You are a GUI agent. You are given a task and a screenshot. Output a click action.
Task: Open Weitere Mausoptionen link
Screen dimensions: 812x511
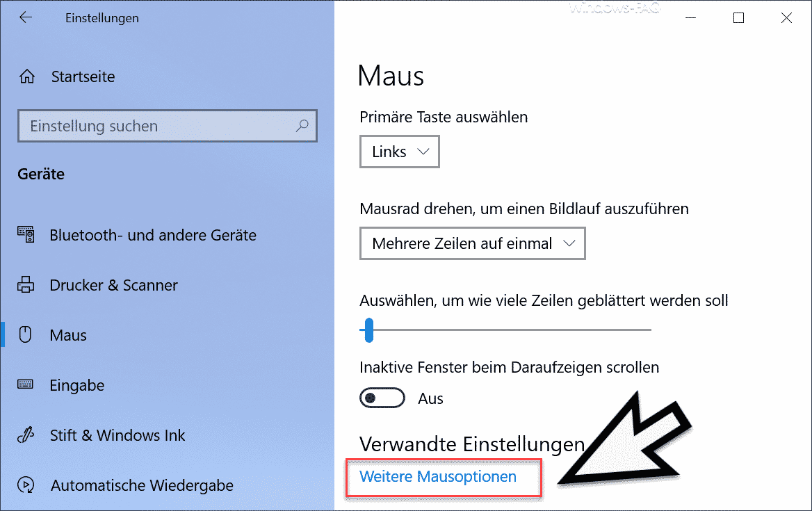click(437, 476)
